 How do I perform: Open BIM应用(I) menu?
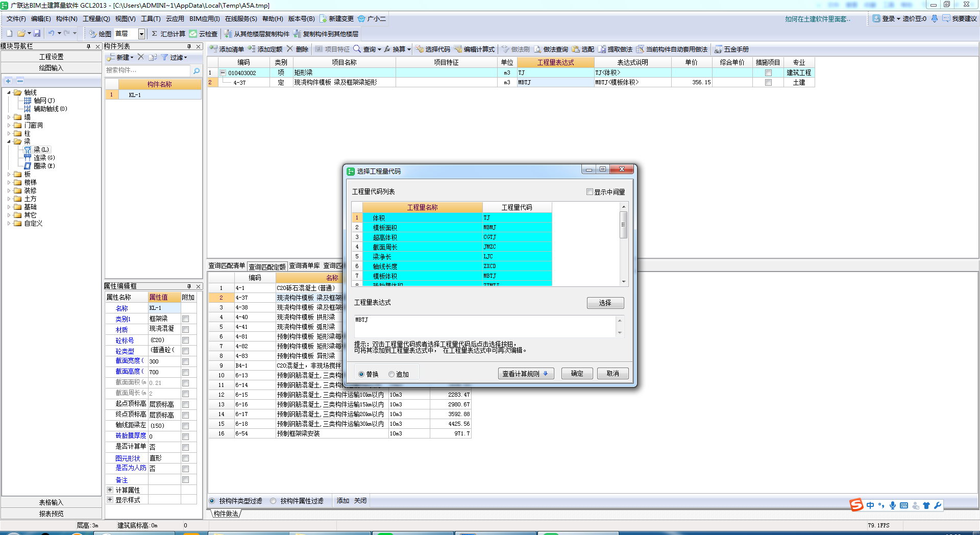204,18
